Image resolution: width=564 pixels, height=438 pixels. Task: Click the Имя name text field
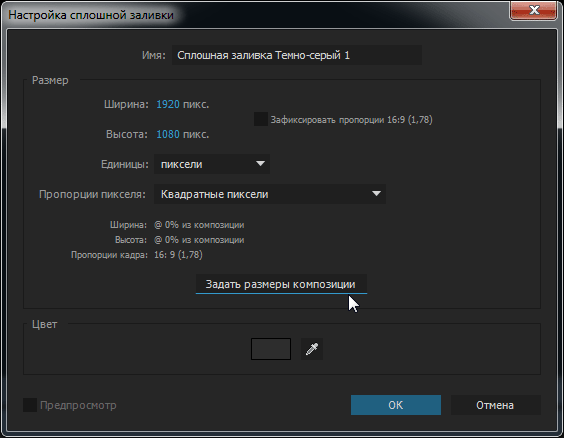pos(297,55)
